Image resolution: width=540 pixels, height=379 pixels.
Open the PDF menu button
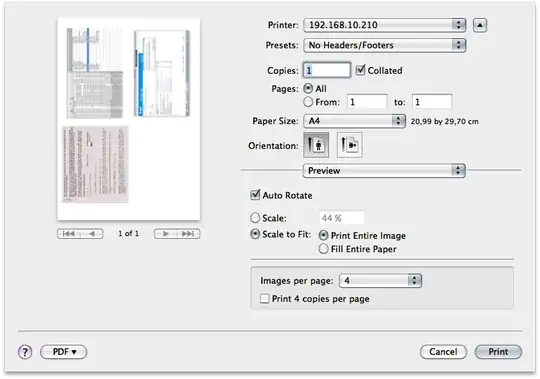click(64, 352)
